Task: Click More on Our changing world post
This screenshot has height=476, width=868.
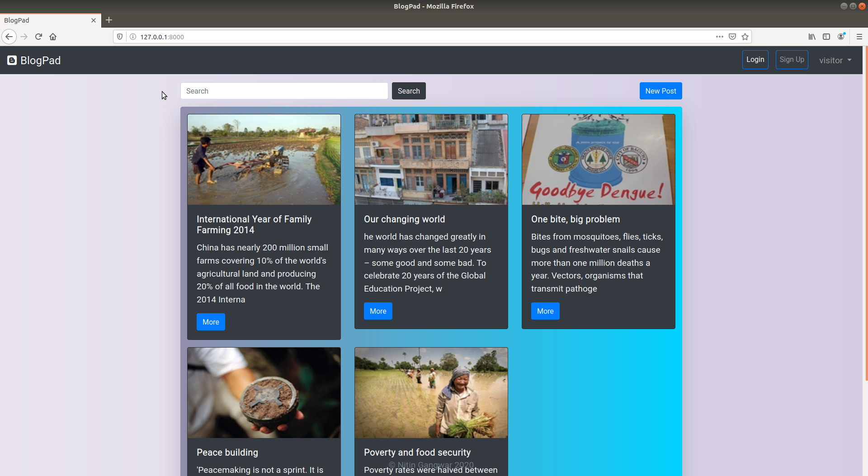Action: coord(378,311)
